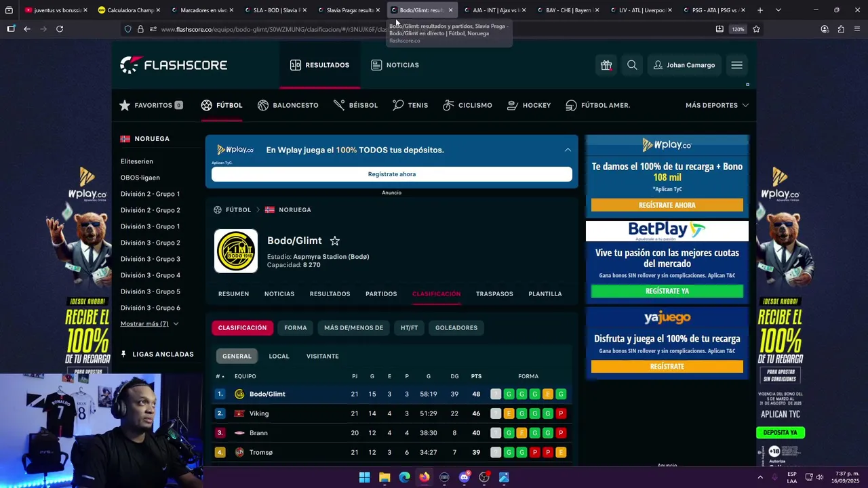This screenshot has width=868, height=488.
Task: Open the Noticias tab in the Flashscore header
Action: [x=395, y=65]
